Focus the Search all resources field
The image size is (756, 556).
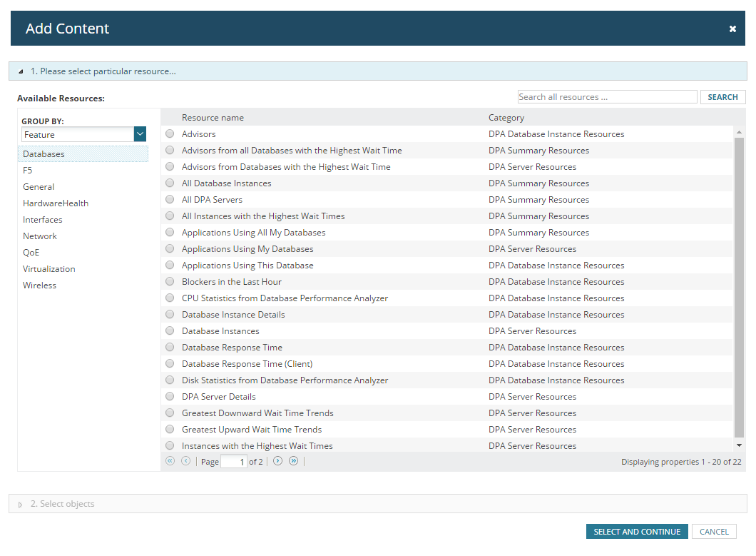pyautogui.click(x=607, y=97)
